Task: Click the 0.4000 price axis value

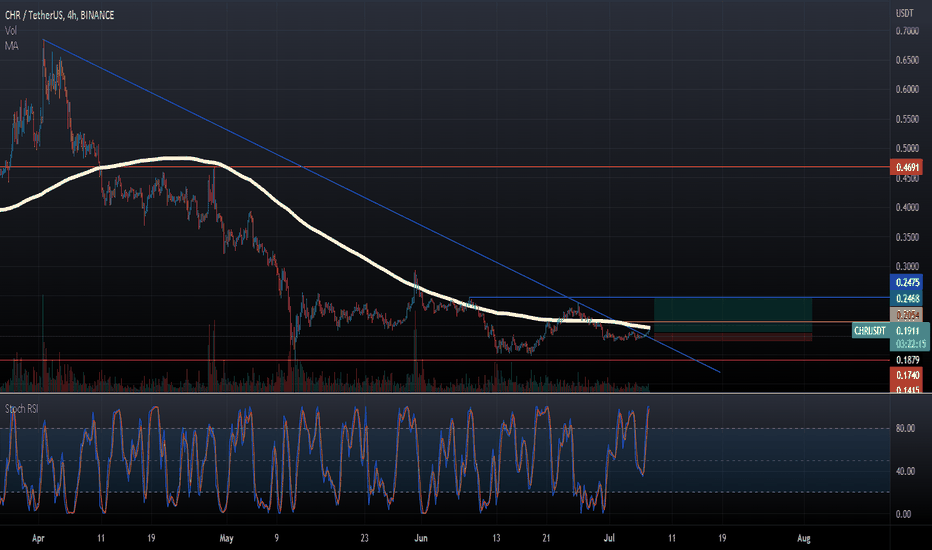Action: click(x=907, y=208)
